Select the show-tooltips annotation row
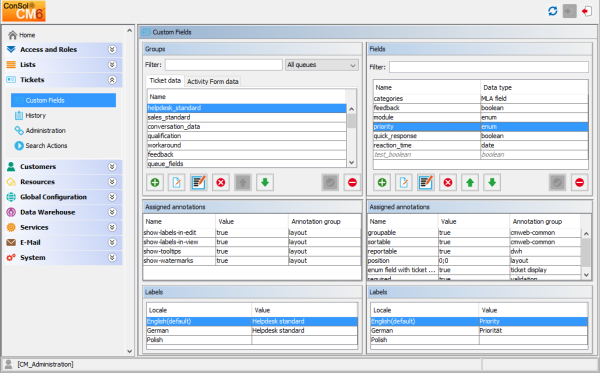 pos(252,251)
